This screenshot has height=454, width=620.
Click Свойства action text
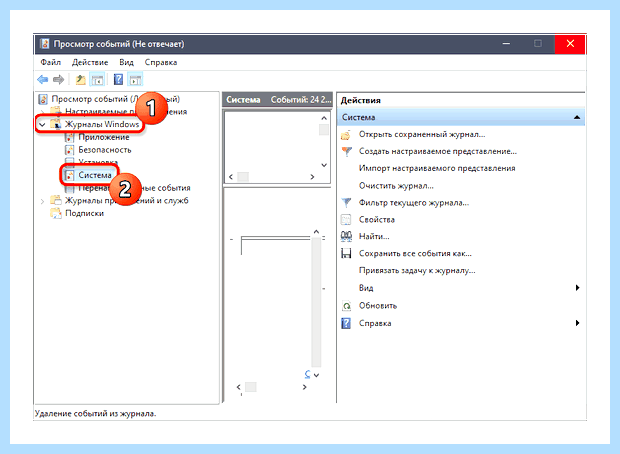(x=377, y=219)
